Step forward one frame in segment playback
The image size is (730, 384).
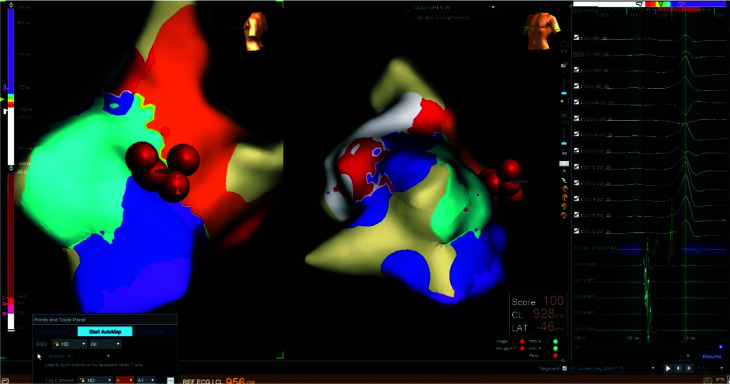pyautogui.click(x=689, y=368)
